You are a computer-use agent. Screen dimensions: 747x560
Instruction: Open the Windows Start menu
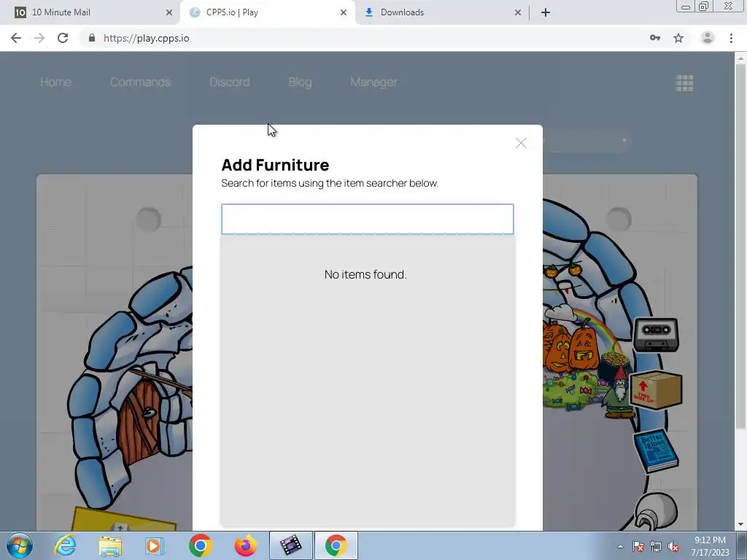tap(20, 545)
